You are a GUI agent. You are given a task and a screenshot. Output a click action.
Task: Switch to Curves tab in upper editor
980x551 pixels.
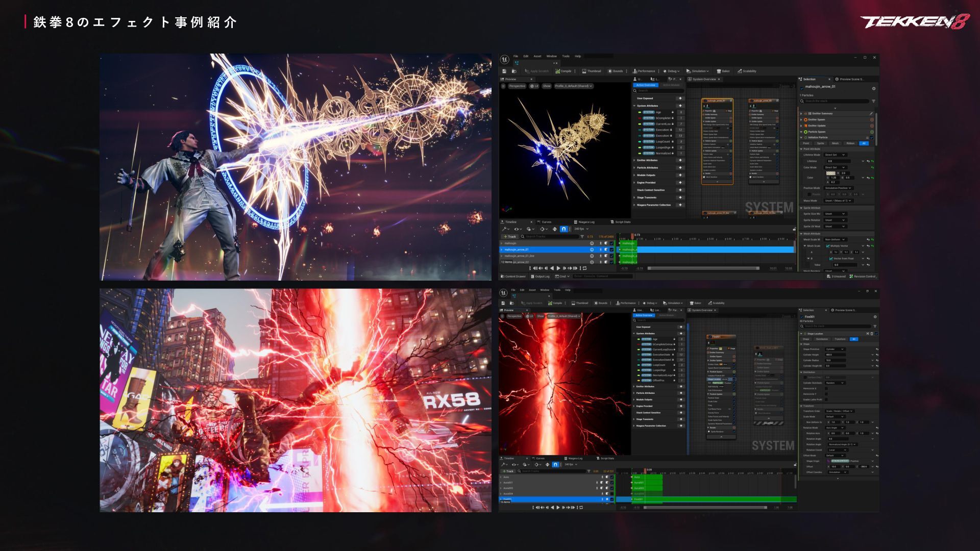(x=544, y=222)
